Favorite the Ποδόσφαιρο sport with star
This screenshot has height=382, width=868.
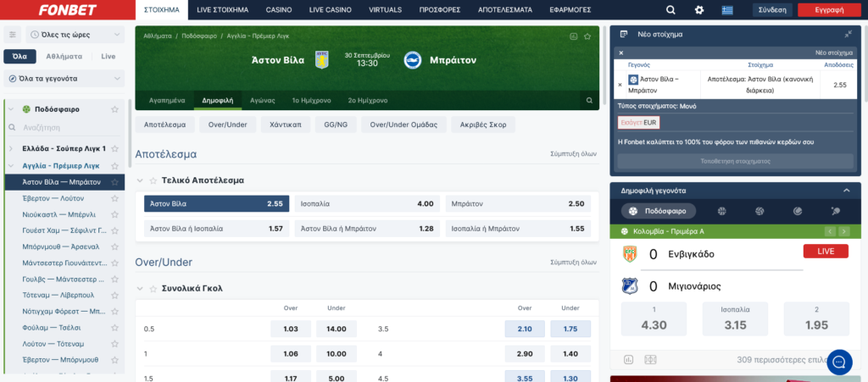(114, 109)
